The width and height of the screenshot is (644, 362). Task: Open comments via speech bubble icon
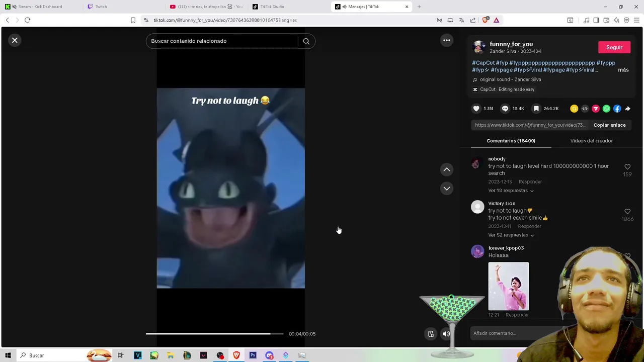coord(505,109)
